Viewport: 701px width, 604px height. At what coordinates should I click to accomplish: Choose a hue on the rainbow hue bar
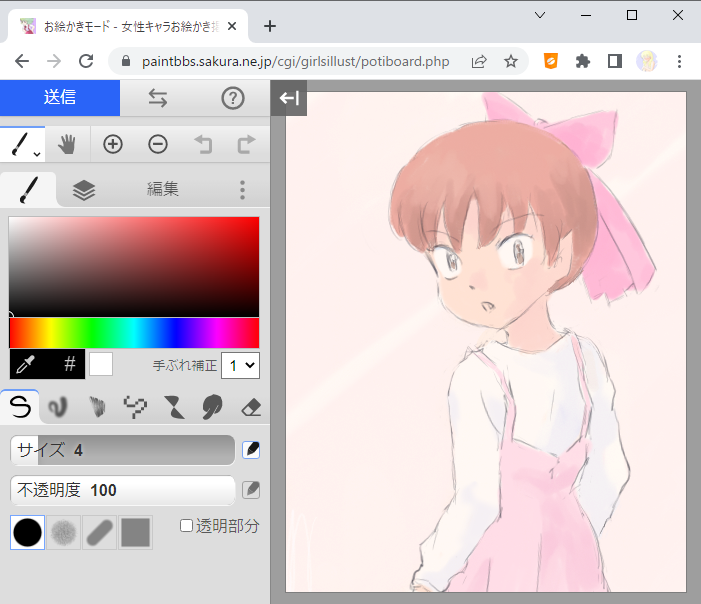coord(134,333)
